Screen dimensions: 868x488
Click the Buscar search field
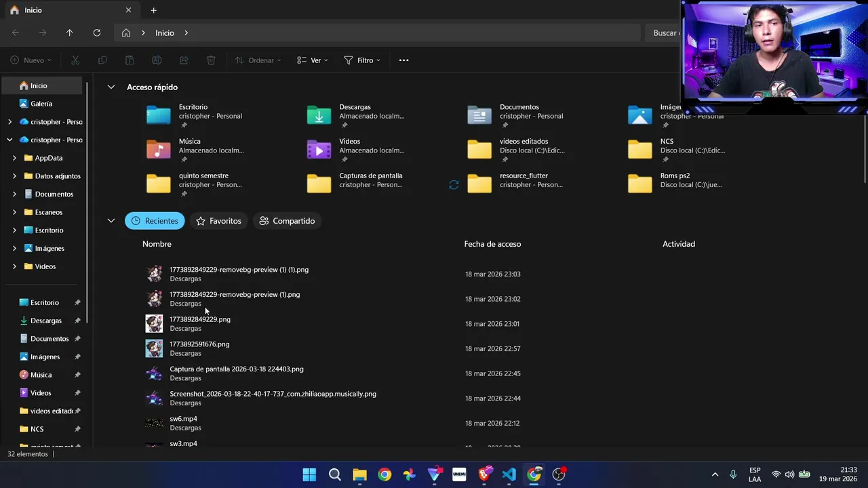point(663,33)
